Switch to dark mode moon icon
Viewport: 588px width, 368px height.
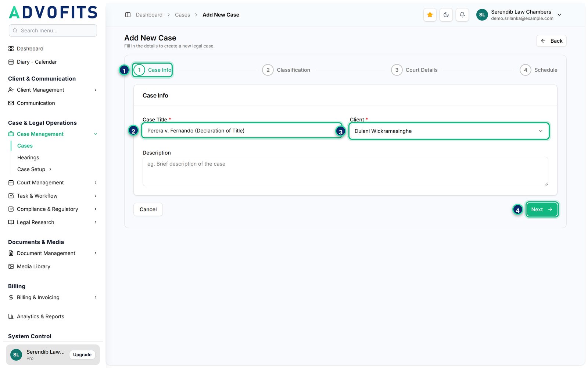pos(446,15)
